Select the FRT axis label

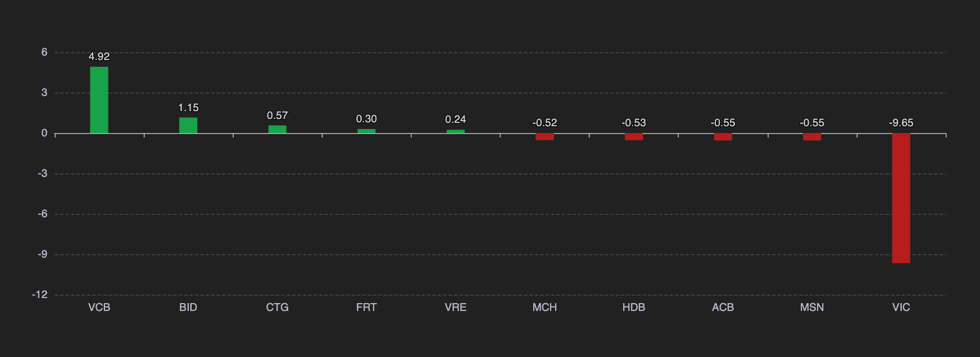click(366, 308)
